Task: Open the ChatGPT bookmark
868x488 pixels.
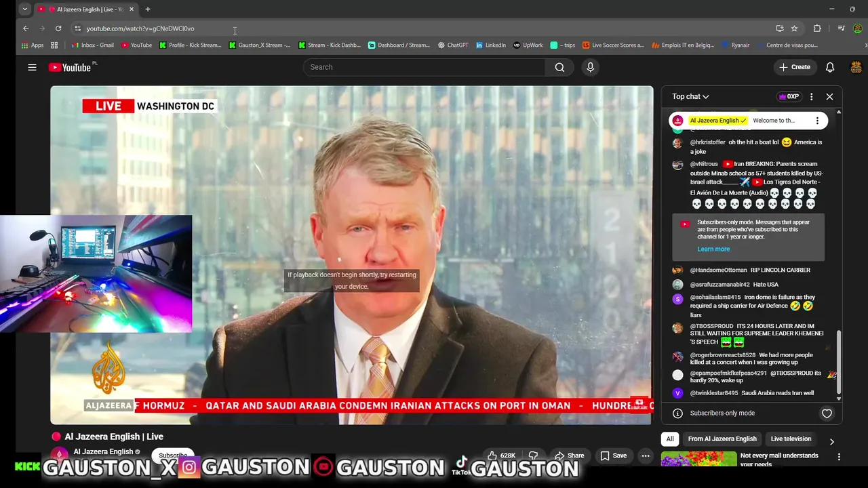Action: (453, 45)
